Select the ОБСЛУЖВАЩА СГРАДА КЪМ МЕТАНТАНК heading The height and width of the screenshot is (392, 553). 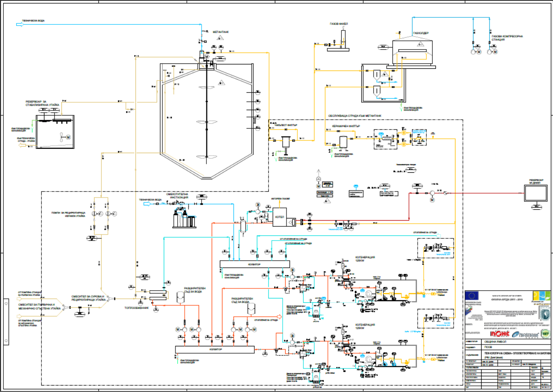[354, 116]
